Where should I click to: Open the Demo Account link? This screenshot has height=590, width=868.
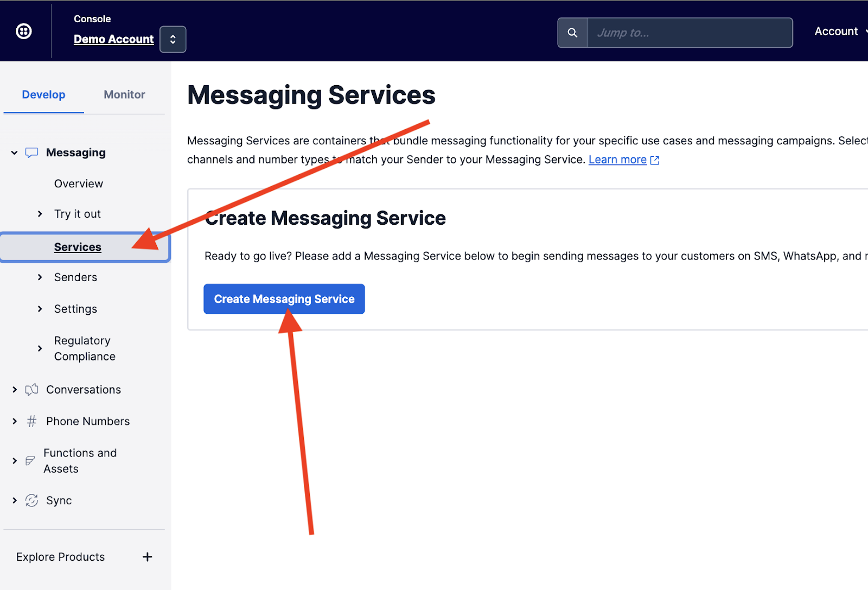tap(114, 39)
